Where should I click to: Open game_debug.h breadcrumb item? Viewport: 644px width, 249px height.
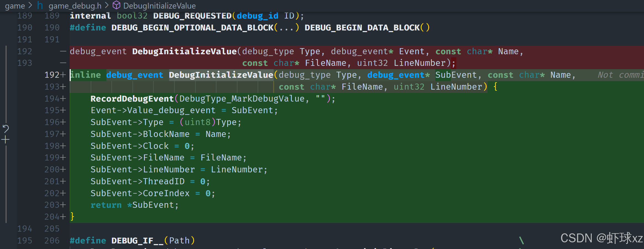pos(75,6)
